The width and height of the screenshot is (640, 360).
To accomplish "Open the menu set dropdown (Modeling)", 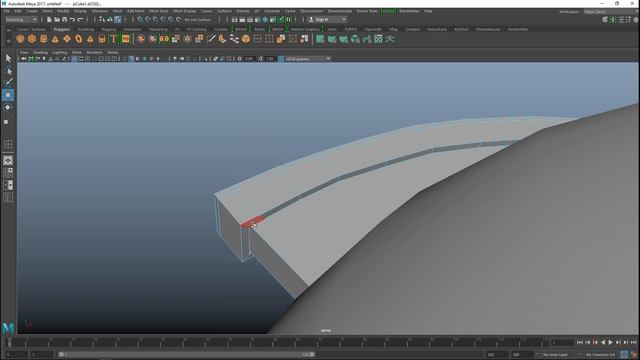I will (21, 19).
